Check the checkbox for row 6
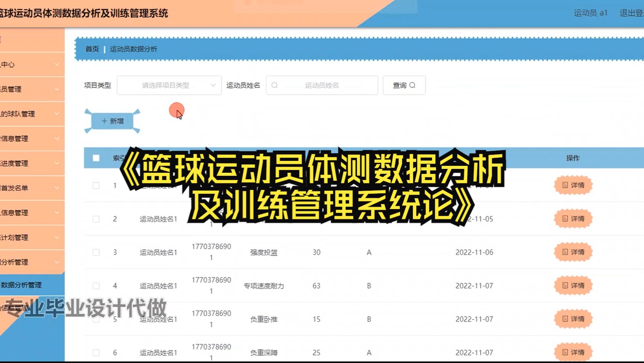This screenshot has width=644, height=363. 96,353
